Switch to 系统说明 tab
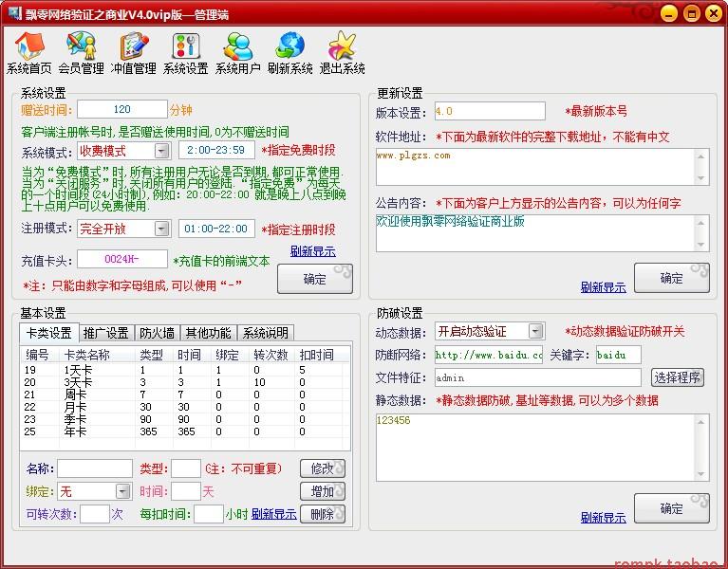The width and height of the screenshot is (728, 569). (266, 333)
